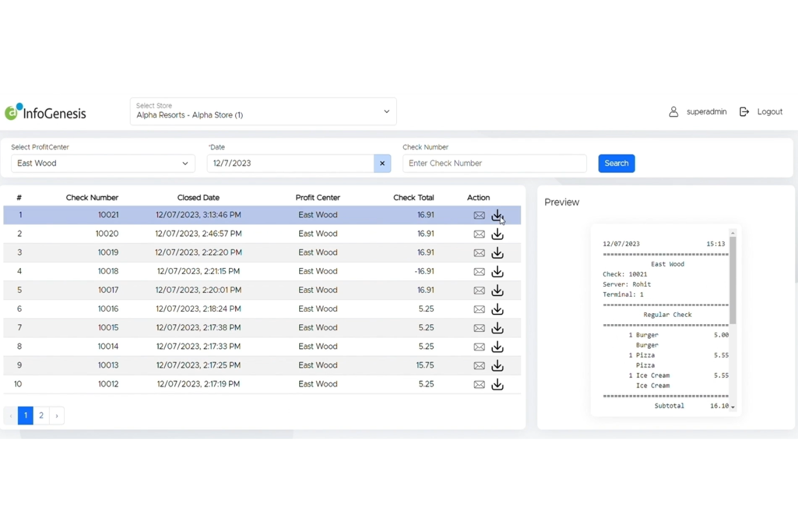The height and width of the screenshot is (532, 798).
Task: Click the Check Number column header
Action: [x=92, y=197]
